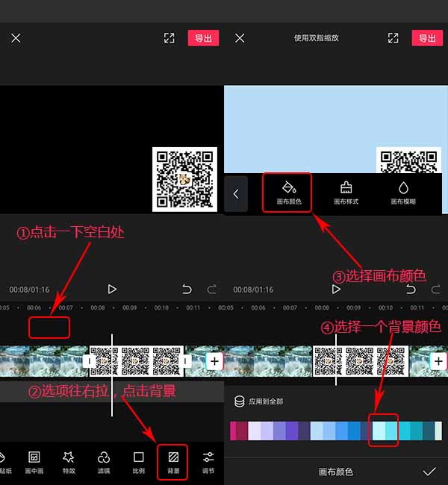Tap the QR code in the left preview
448x485 pixels.
point(185,179)
